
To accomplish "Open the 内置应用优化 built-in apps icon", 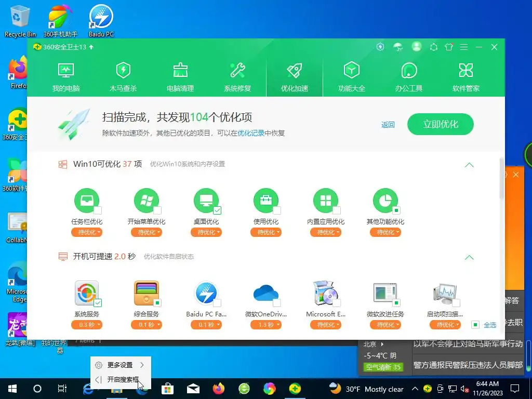I will pos(325,201).
